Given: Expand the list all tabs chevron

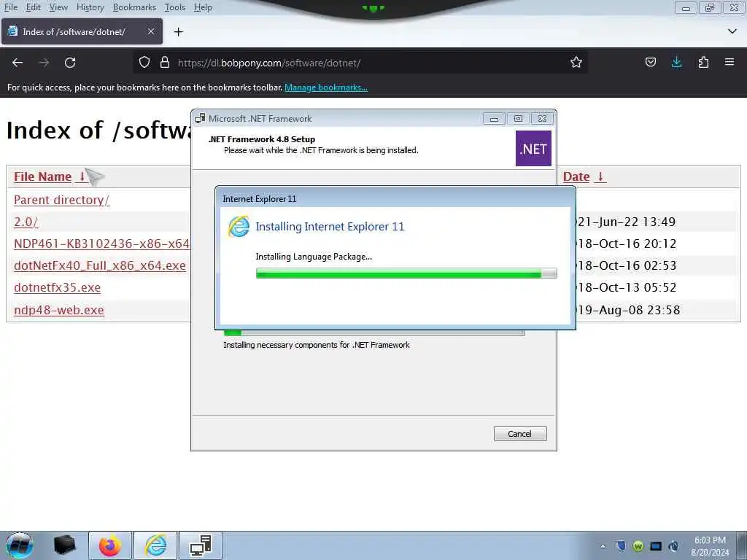Looking at the screenshot, I should (732, 31).
